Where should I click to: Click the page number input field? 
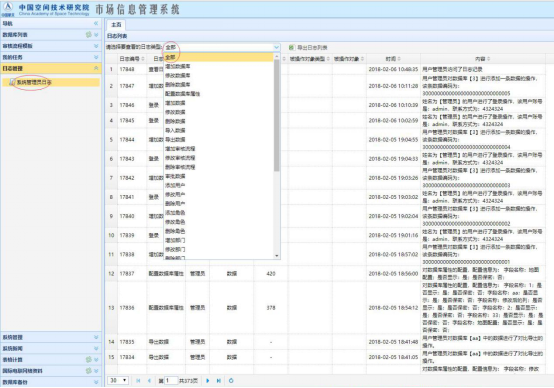point(171,381)
